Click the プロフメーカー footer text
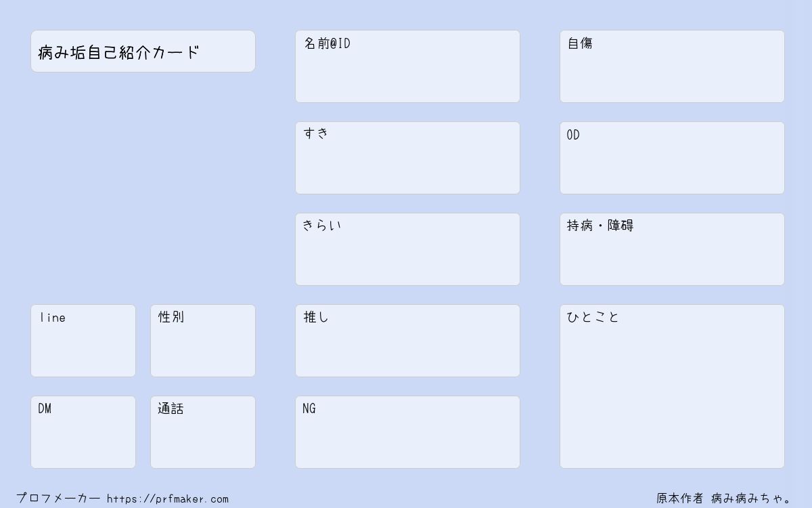Image resolution: width=812 pixels, height=508 pixels. tap(58, 499)
